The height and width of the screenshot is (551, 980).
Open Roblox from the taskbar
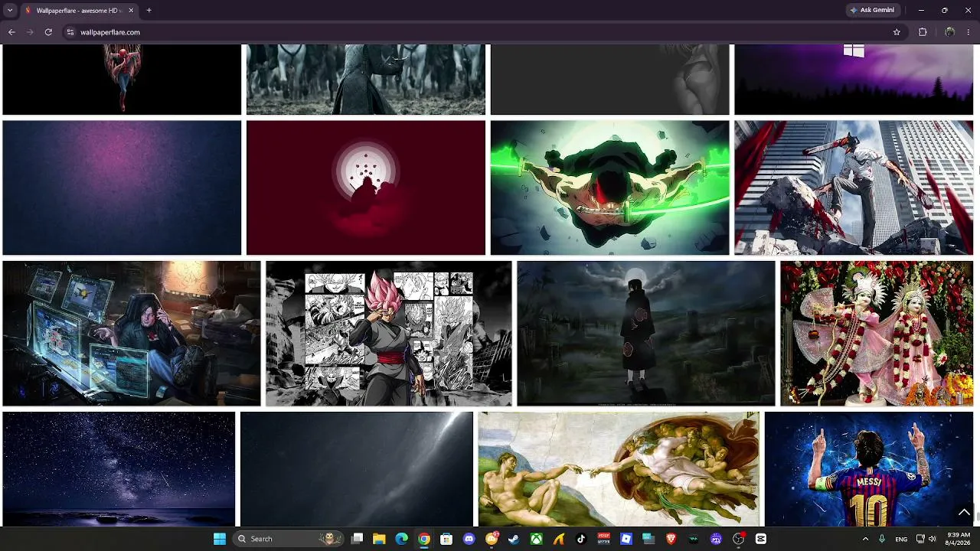pyautogui.click(x=626, y=539)
